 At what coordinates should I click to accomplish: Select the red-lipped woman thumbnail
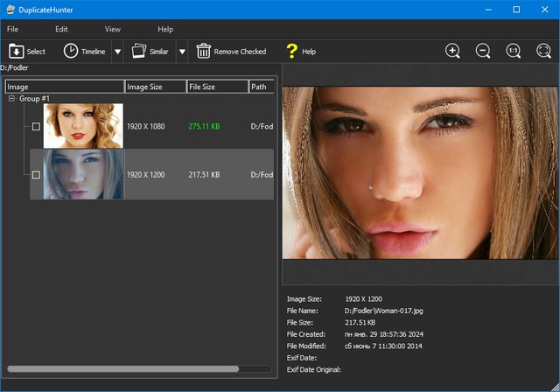(x=83, y=126)
